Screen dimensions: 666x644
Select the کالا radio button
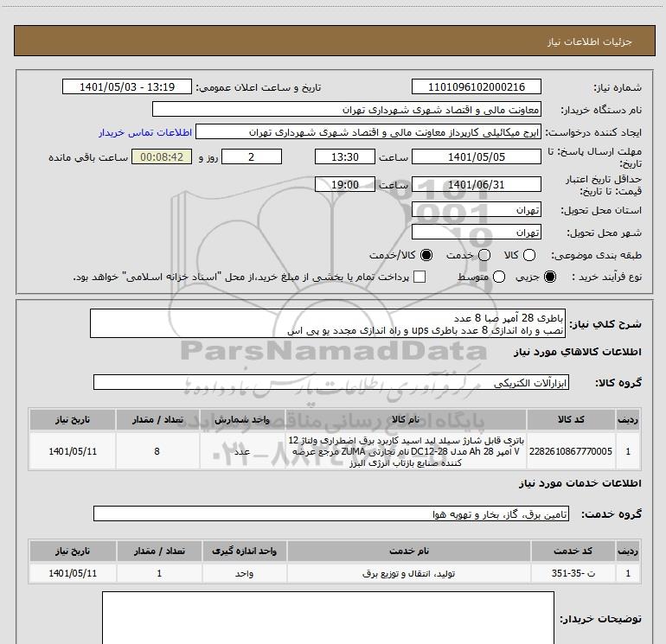click(529, 255)
